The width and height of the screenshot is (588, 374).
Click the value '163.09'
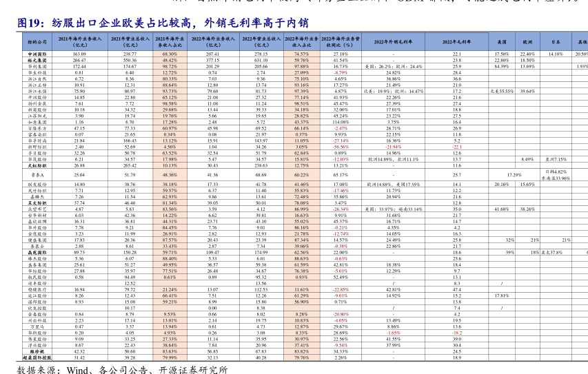79,54
